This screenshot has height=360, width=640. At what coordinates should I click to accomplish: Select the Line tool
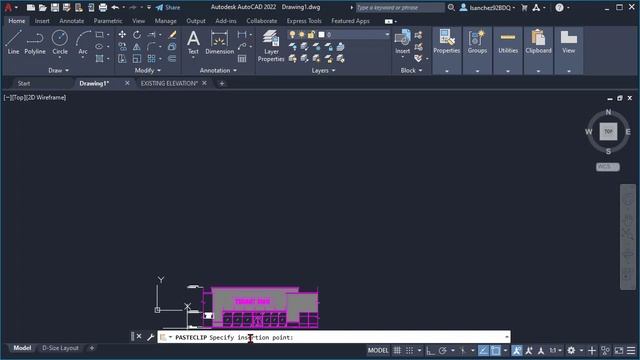tap(13, 42)
